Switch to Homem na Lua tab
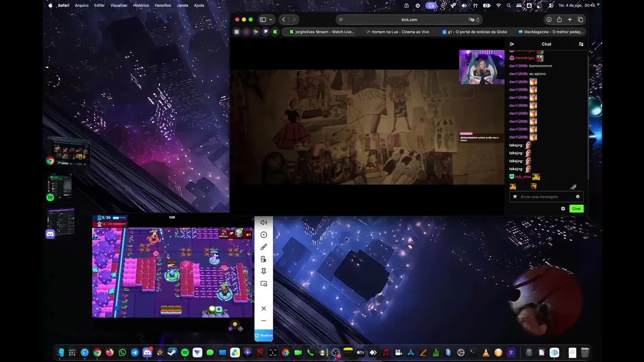Viewport: 644px width, 362px height. coord(397,32)
